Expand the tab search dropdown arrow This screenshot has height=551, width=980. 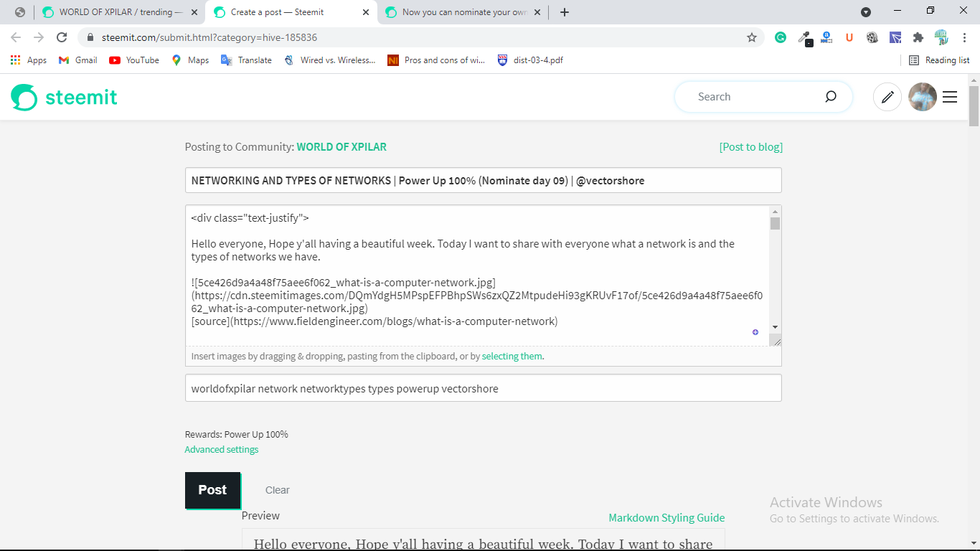pos(866,12)
